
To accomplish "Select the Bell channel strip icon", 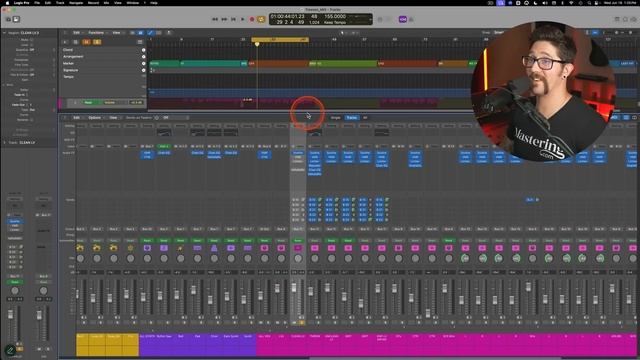I will pos(180,248).
